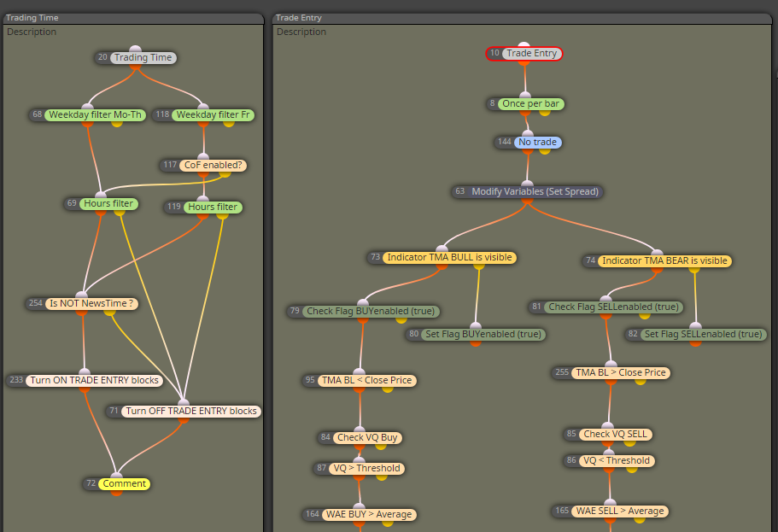
Task: Click ID number 254 on Is NOT NewsTime
Action: 36,303
